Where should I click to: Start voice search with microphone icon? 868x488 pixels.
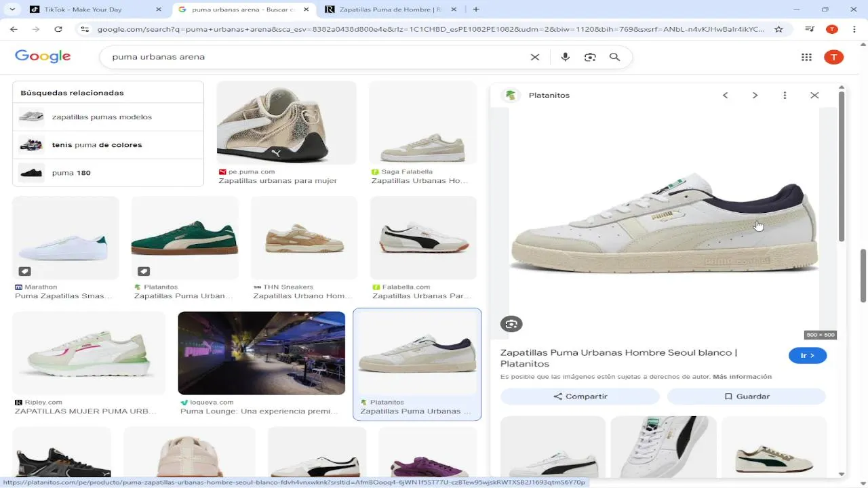point(565,57)
